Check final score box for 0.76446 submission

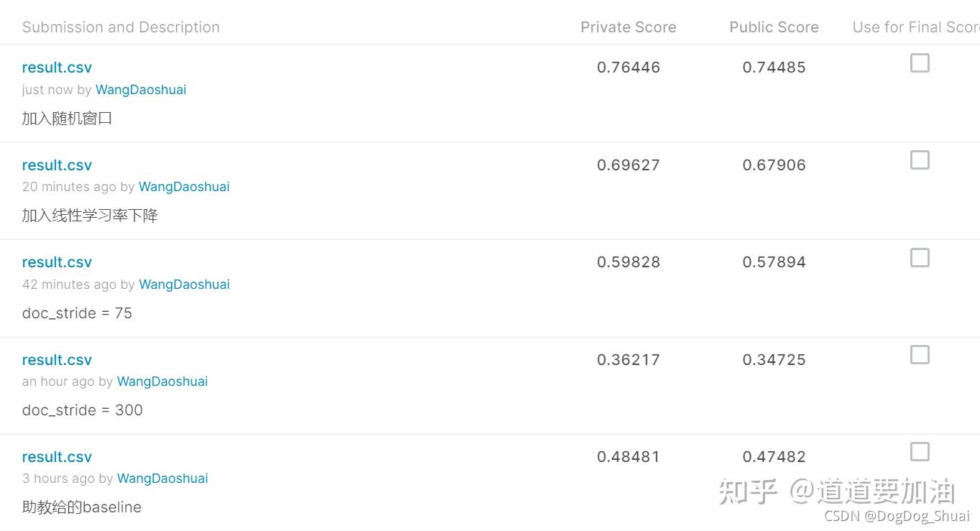click(920, 63)
